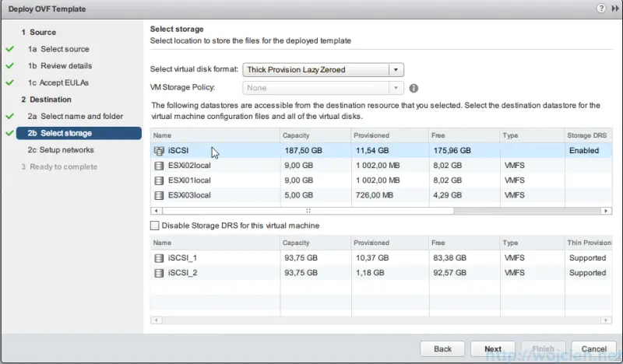Image resolution: width=623 pixels, height=364 pixels.
Task: Click the 187,50 GB capacity cell
Action: click(x=303, y=150)
